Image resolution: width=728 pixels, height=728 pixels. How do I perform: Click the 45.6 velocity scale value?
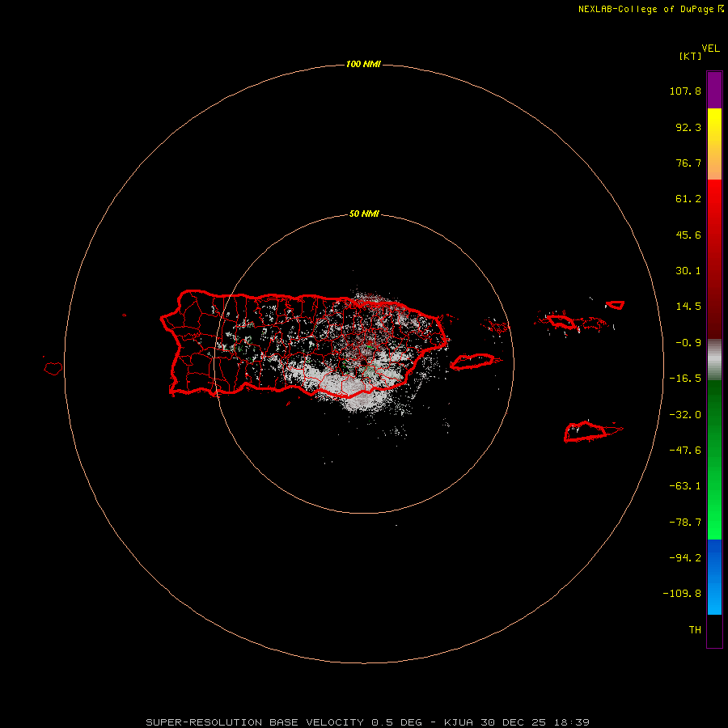[688, 235]
